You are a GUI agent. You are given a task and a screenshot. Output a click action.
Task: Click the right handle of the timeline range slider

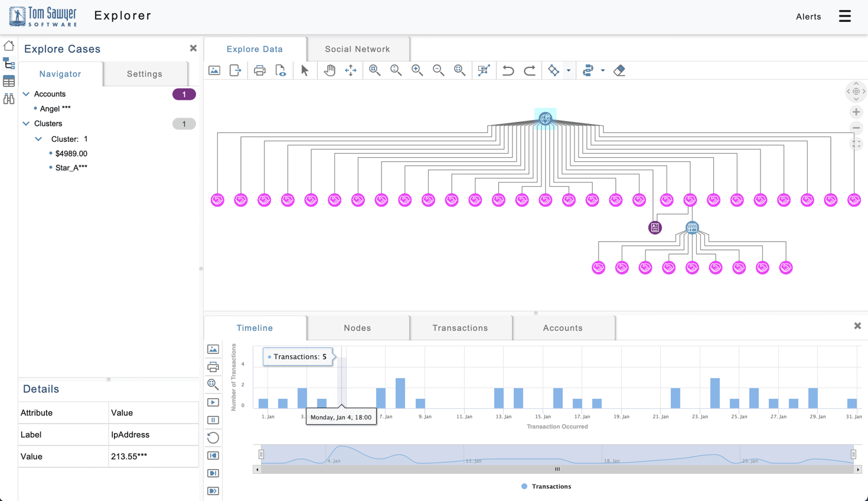(854, 454)
